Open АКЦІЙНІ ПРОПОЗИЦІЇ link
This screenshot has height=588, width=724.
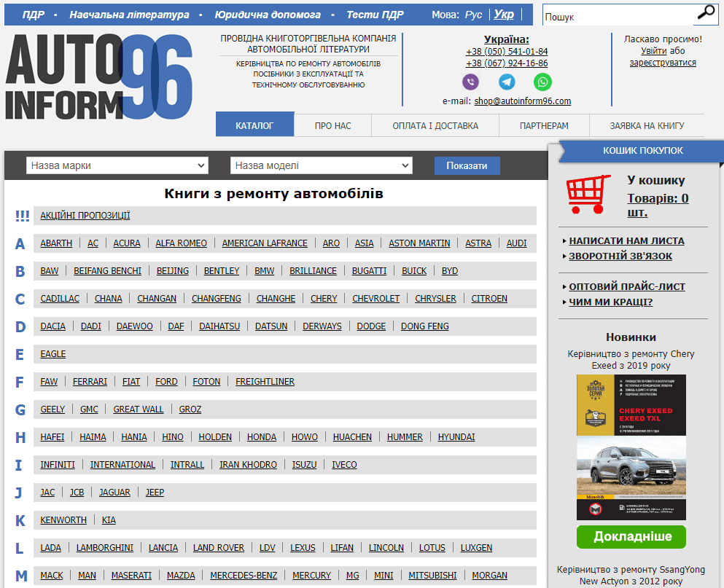[85, 216]
